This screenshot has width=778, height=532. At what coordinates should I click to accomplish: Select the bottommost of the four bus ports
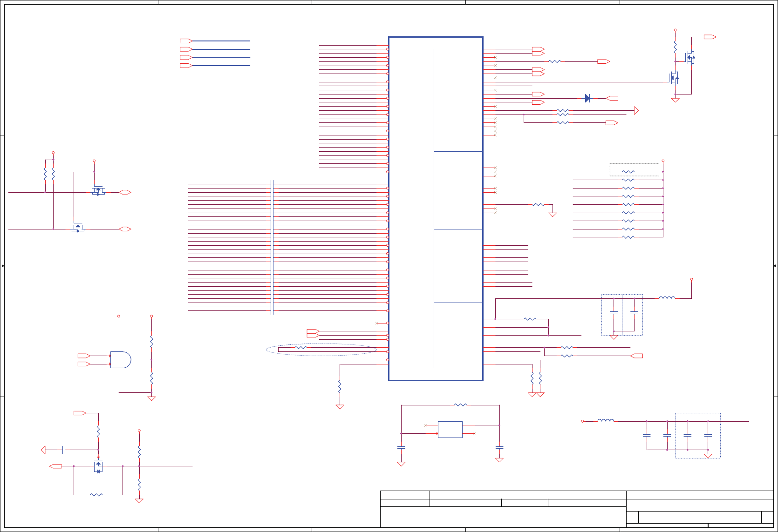186,66
